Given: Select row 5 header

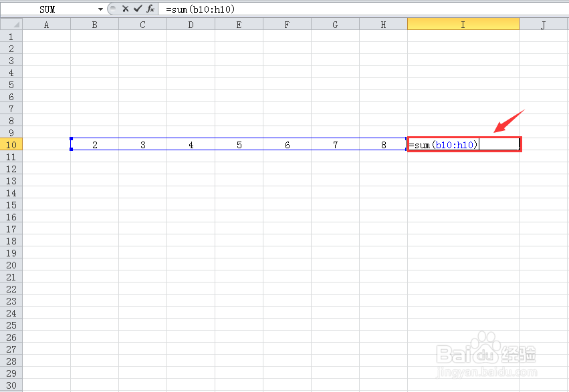Looking at the screenshot, I should (11, 85).
